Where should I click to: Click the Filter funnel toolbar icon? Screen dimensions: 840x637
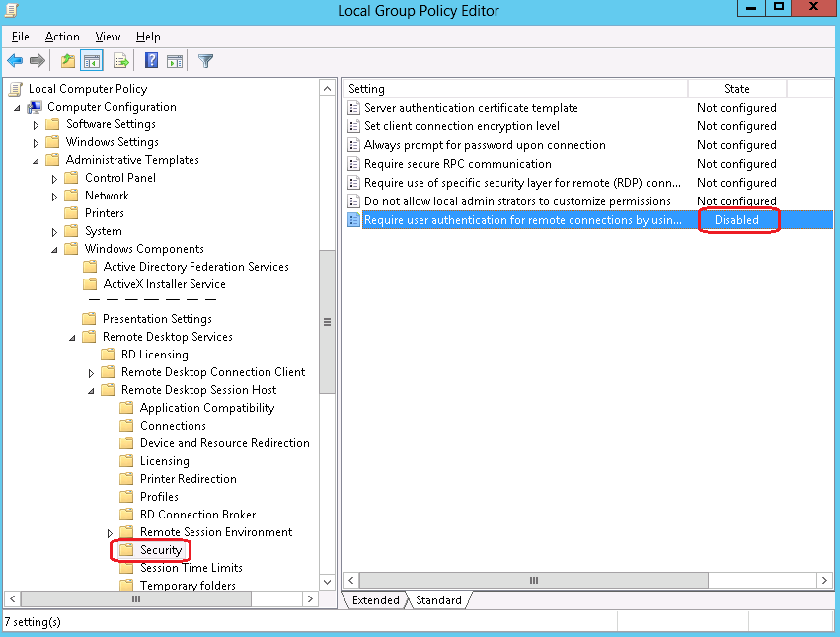click(205, 61)
